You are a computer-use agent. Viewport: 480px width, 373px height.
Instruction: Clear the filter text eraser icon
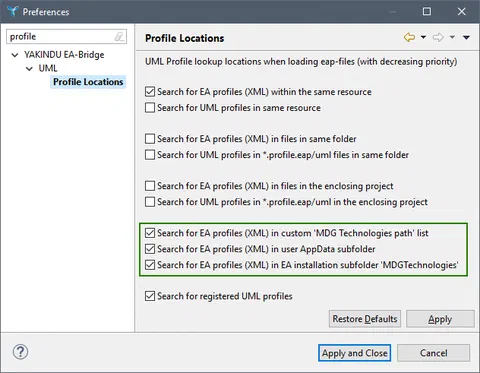click(119, 36)
